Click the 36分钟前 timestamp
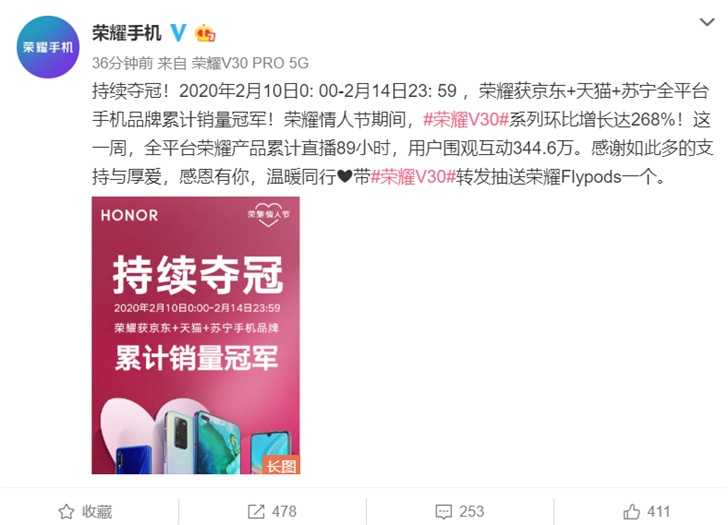Viewport: 728px width, 525px height. [x=123, y=63]
